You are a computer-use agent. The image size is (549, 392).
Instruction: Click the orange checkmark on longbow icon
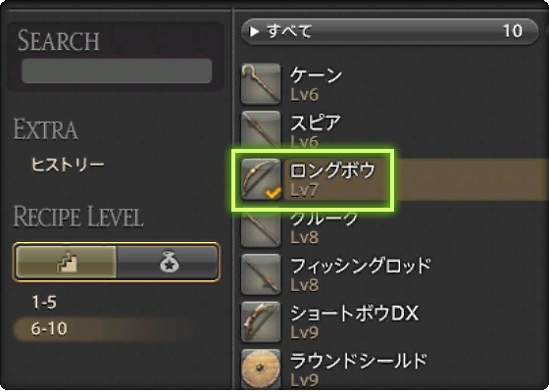(x=274, y=193)
